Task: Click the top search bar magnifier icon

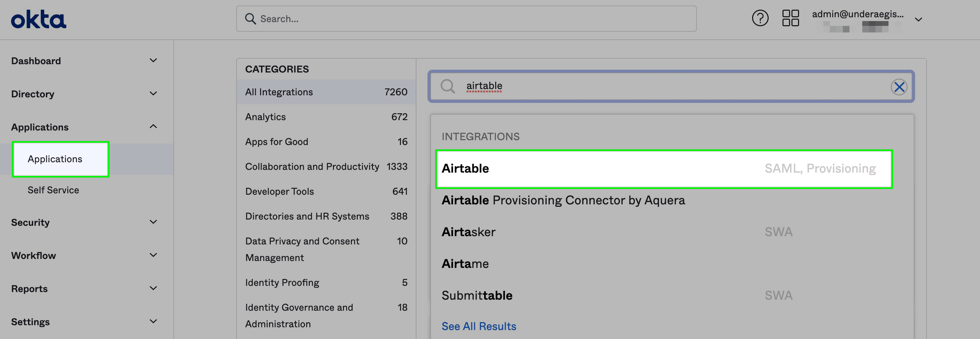Action: [x=250, y=19]
